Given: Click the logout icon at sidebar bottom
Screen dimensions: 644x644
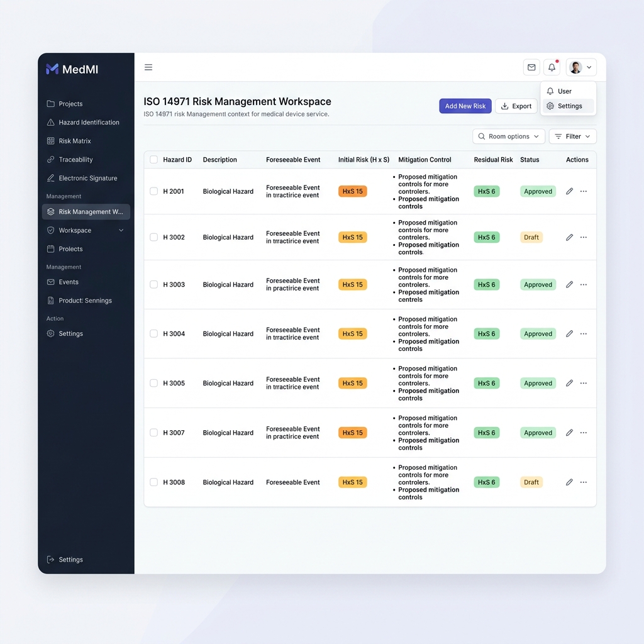Looking at the screenshot, I should click(x=50, y=559).
